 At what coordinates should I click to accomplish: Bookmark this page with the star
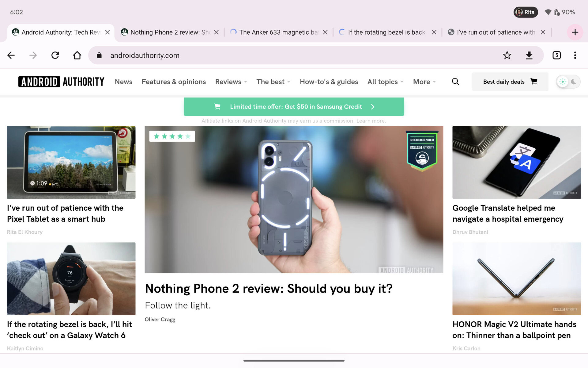tap(507, 55)
